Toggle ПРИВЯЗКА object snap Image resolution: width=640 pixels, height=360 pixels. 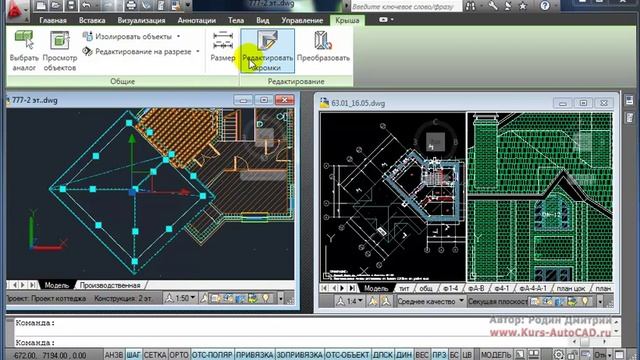(x=255, y=355)
